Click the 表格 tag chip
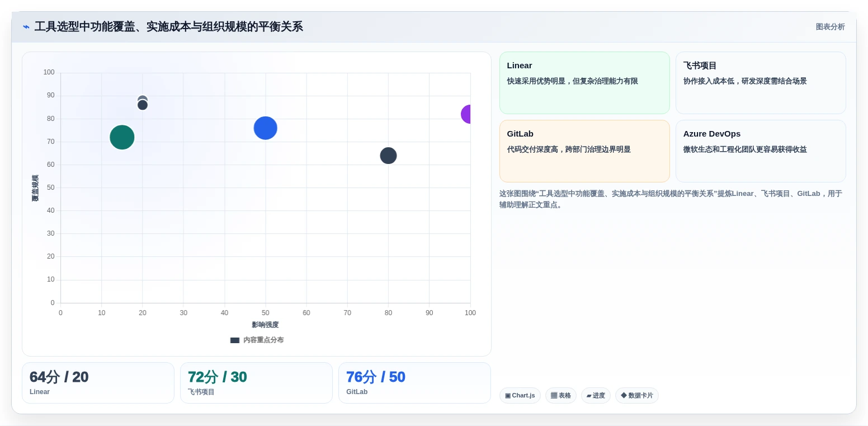 pyautogui.click(x=560, y=395)
